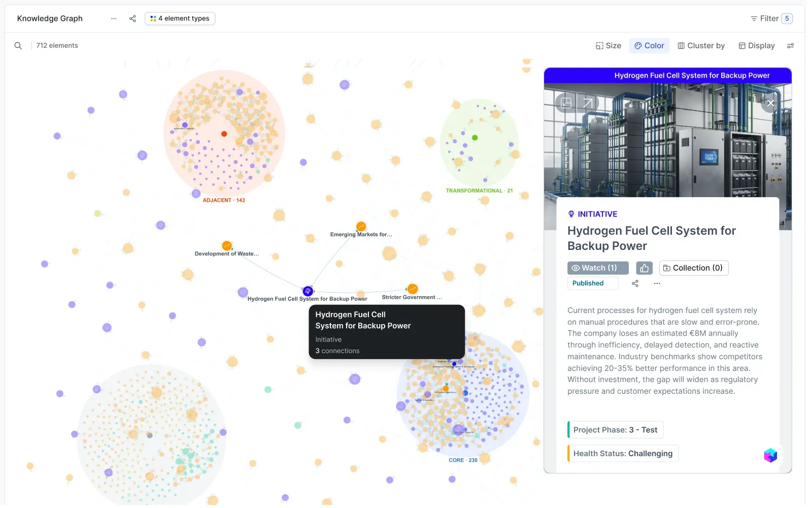Open initiative in full view arrow icon
This screenshot has height=508, width=812.
coord(588,103)
